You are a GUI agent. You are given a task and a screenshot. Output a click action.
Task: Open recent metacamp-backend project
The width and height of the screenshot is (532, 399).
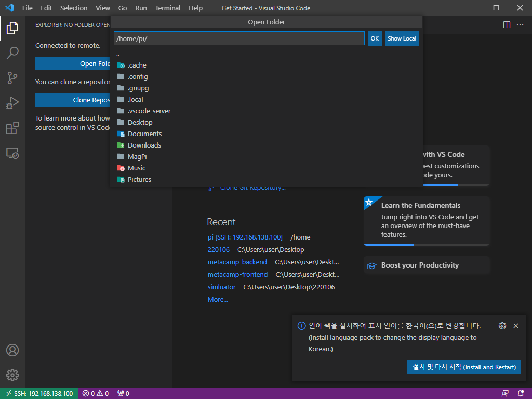[x=237, y=262]
